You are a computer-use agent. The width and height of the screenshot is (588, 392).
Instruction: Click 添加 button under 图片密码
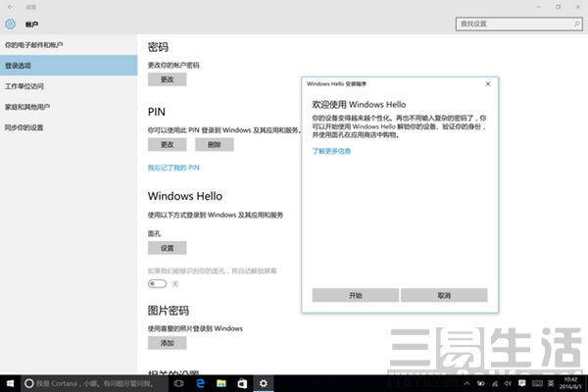(x=167, y=343)
